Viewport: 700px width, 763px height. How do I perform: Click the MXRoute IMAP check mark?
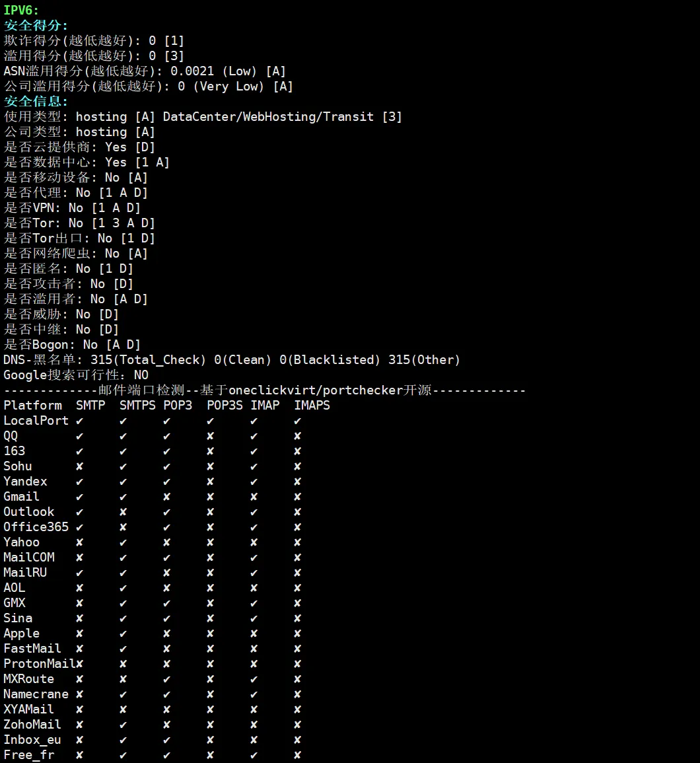(x=254, y=679)
